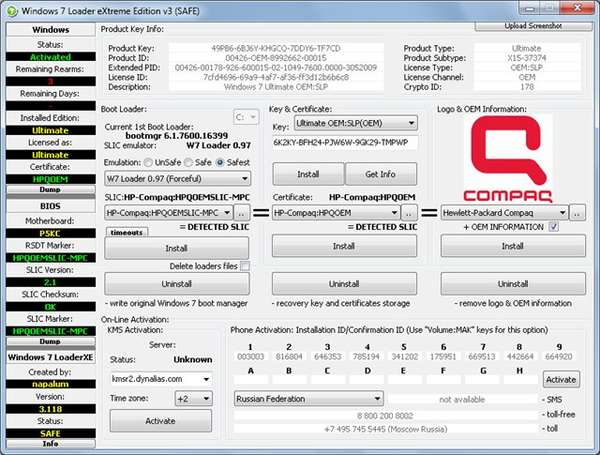600x455 pixels.
Task: Open the Hewlett-Packard Compaq logo dropdown
Action: point(504,212)
